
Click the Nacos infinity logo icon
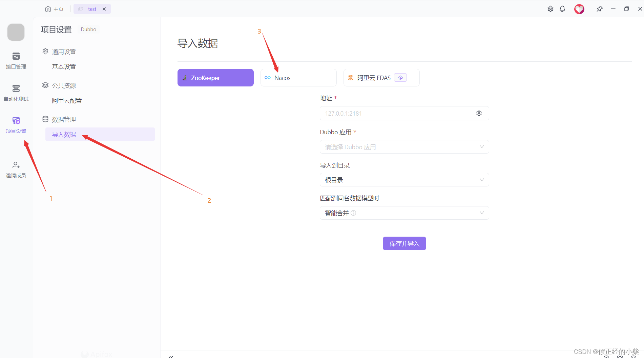point(268,78)
